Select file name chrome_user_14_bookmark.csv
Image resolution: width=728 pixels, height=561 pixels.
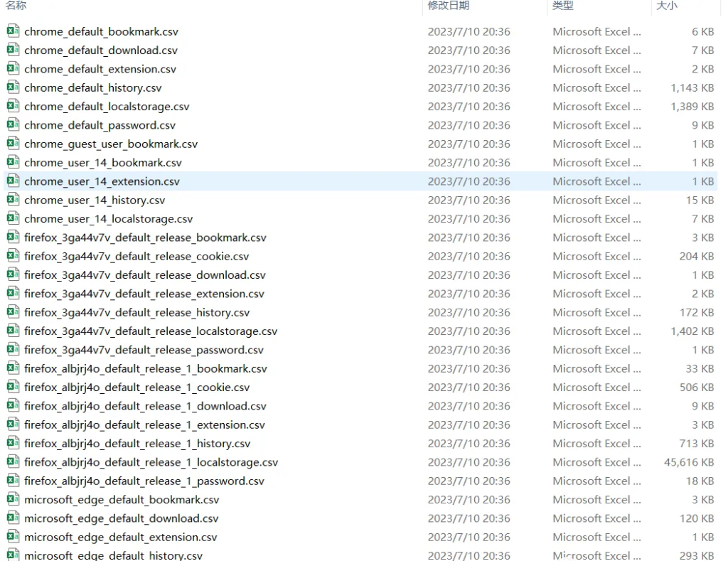pos(103,163)
